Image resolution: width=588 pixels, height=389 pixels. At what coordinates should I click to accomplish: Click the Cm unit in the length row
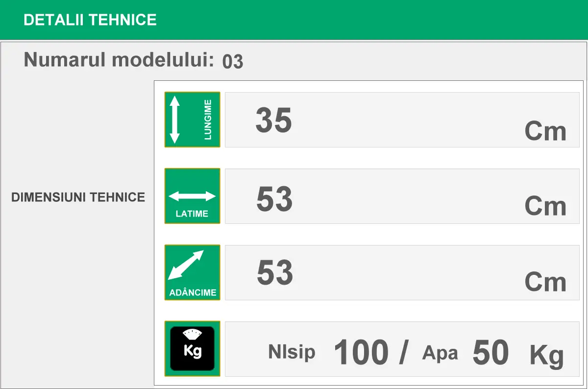point(545,131)
